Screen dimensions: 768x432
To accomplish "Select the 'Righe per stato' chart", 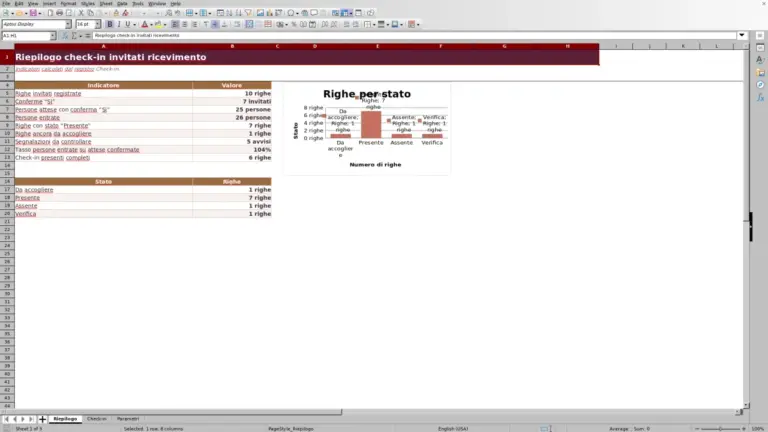I will pos(366,128).
